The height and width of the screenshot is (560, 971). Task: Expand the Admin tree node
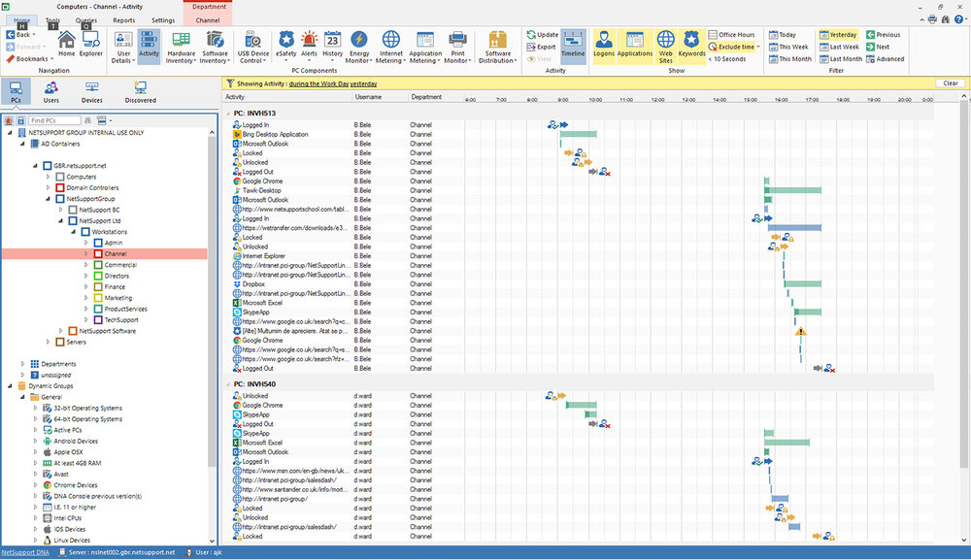86,243
